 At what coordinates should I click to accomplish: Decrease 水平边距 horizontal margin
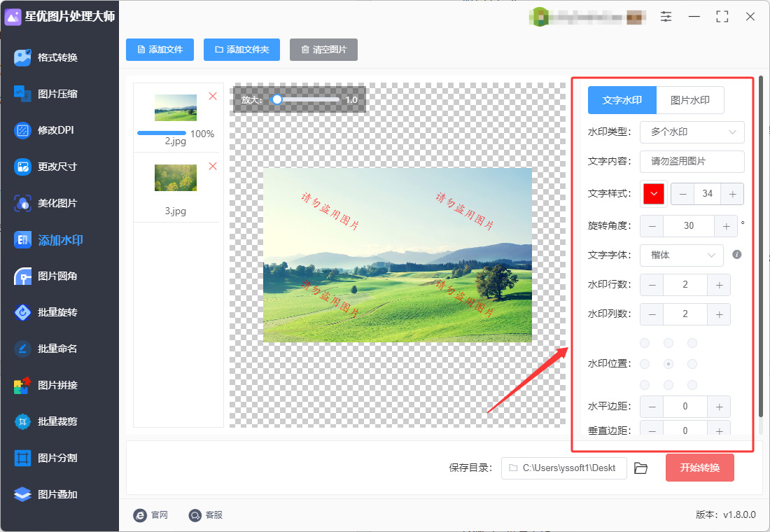(x=652, y=407)
